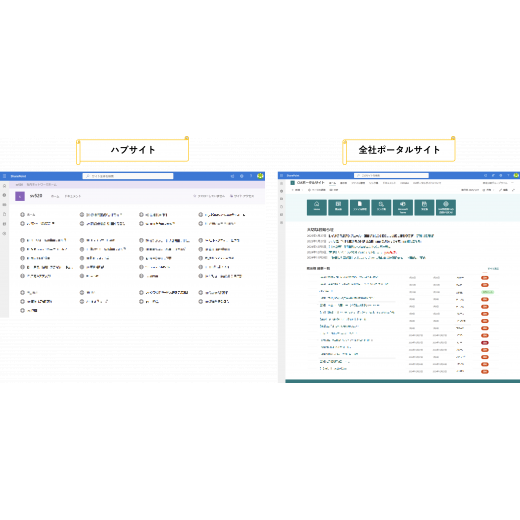Open the document file tile in the portal site
Viewport: 520px width, 520px height.
[x=360, y=207]
